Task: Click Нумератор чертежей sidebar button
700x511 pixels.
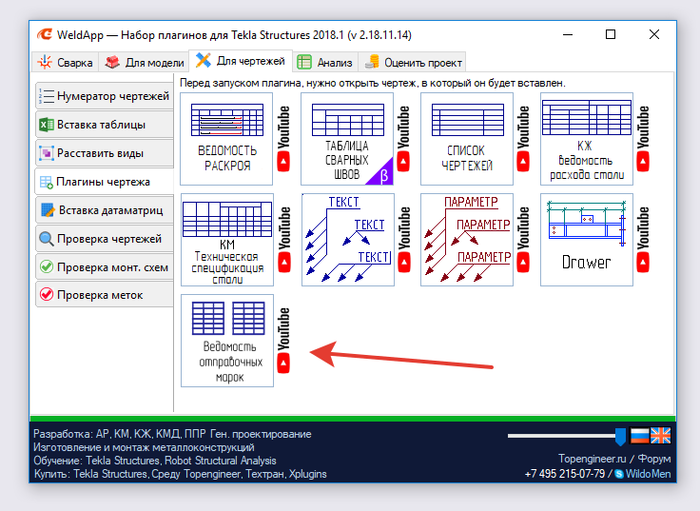Action: [104, 96]
